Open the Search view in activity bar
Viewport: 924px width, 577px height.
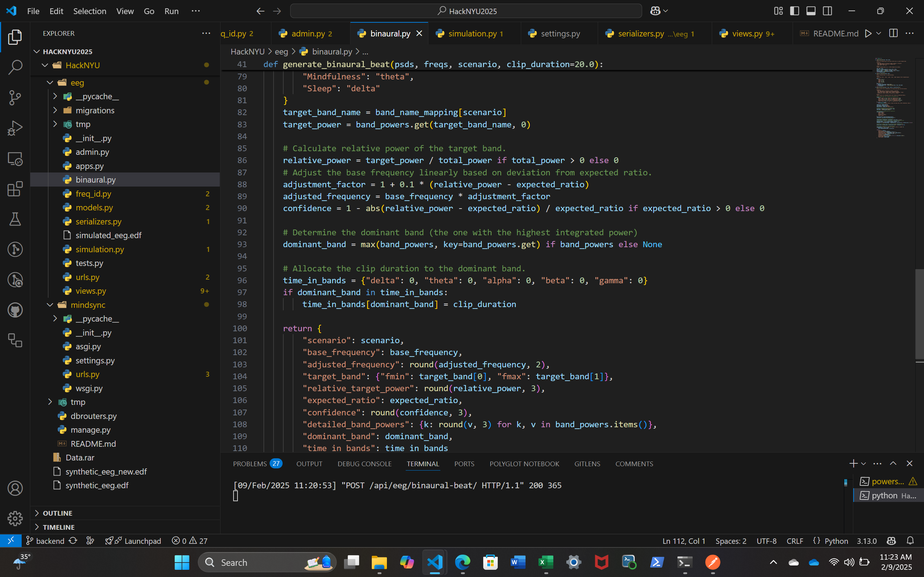[15, 67]
